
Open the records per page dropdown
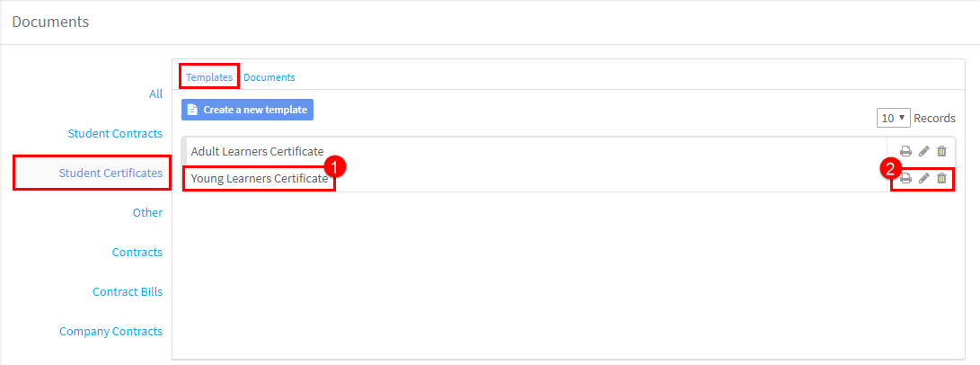[894, 118]
